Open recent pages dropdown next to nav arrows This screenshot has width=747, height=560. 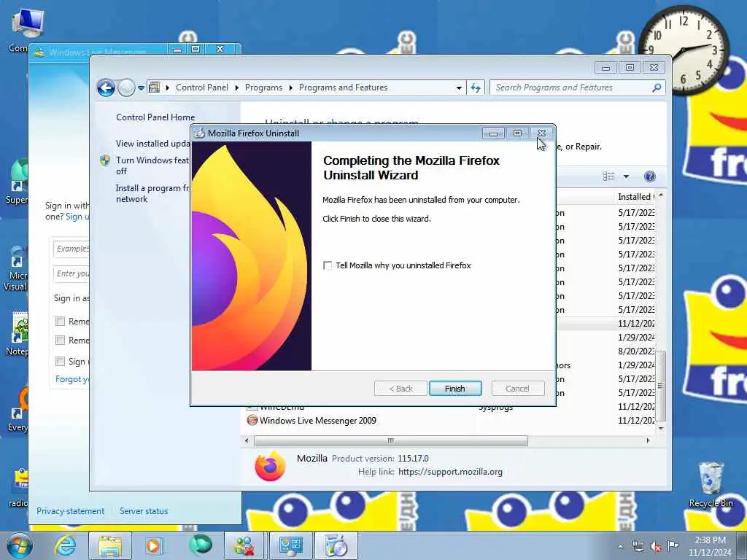[x=141, y=87]
